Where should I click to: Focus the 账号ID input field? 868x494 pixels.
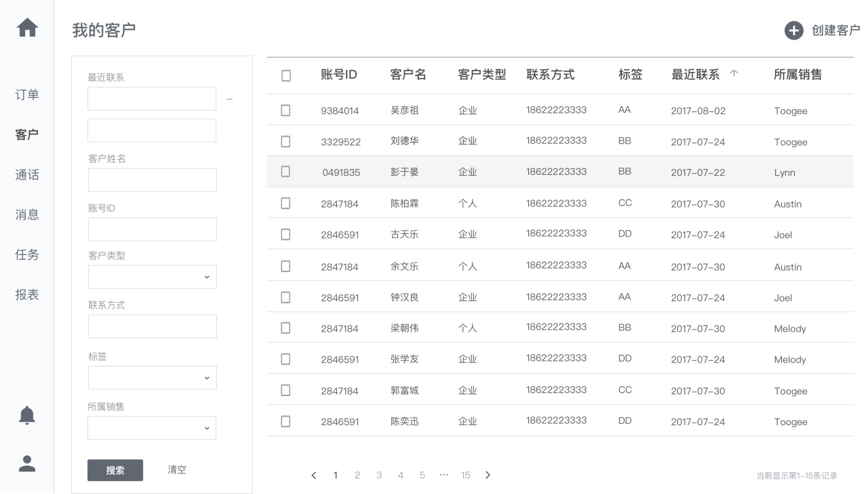(153, 229)
